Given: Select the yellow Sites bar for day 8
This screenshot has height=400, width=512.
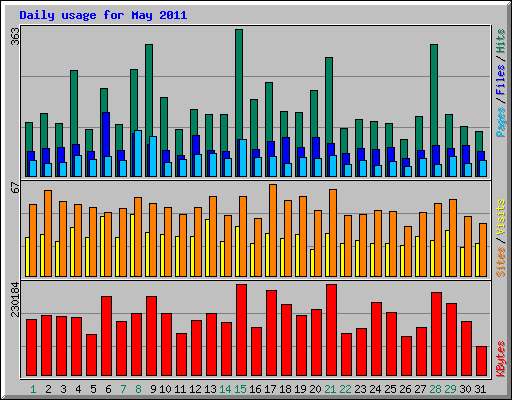Looking at the screenshot, I should point(132,245).
